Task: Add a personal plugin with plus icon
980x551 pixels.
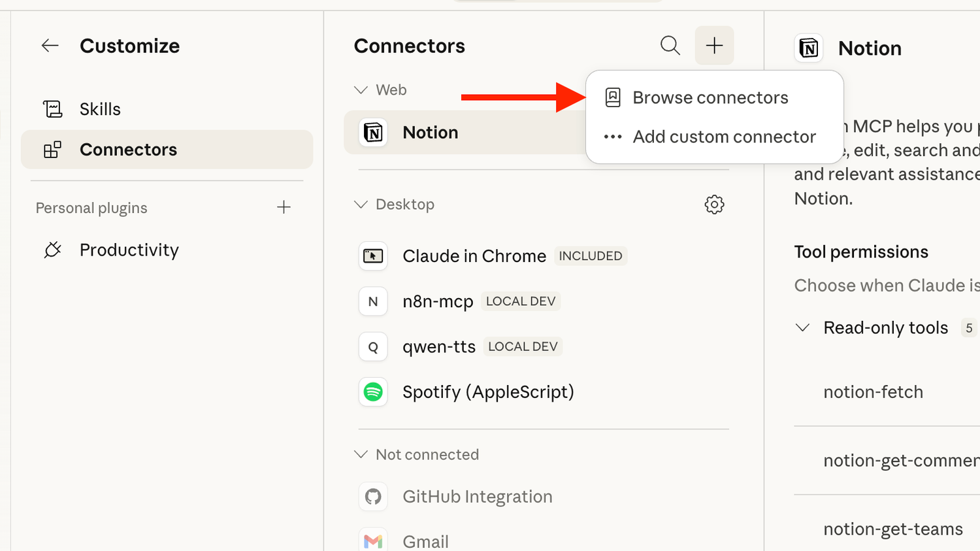Action: tap(284, 208)
